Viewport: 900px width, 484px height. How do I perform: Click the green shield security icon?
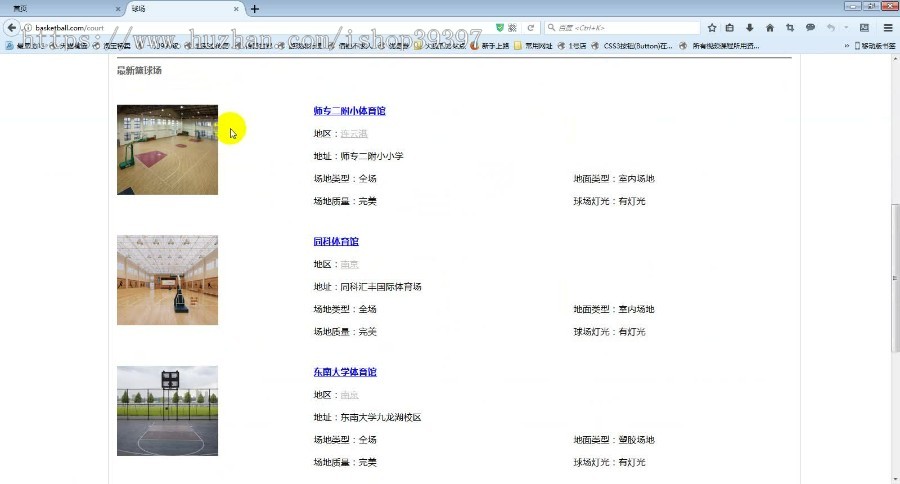click(x=499, y=28)
